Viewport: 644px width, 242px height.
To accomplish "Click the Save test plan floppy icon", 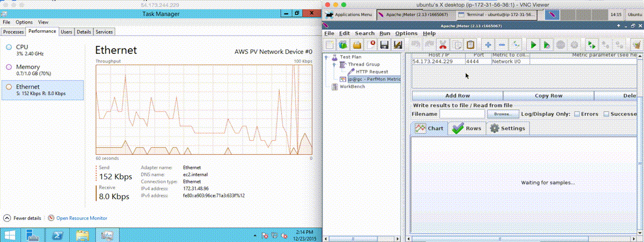I will point(384,45).
